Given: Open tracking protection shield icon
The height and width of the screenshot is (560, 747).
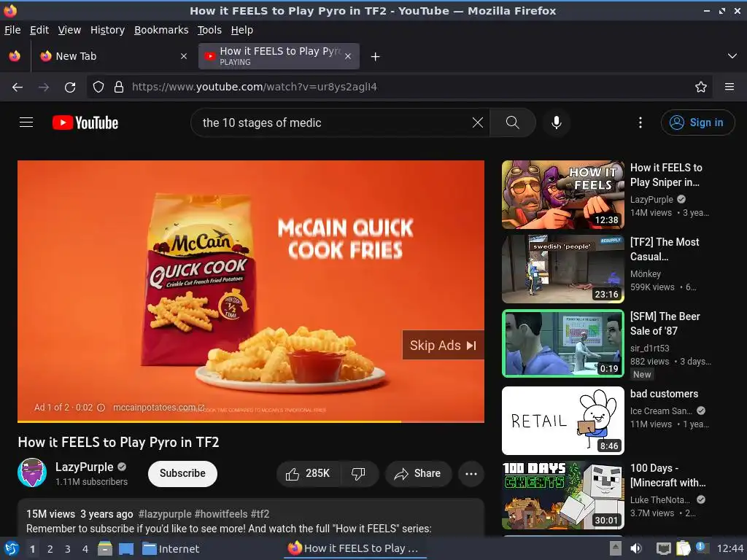Looking at the screenshot, I should pos(98,87).
